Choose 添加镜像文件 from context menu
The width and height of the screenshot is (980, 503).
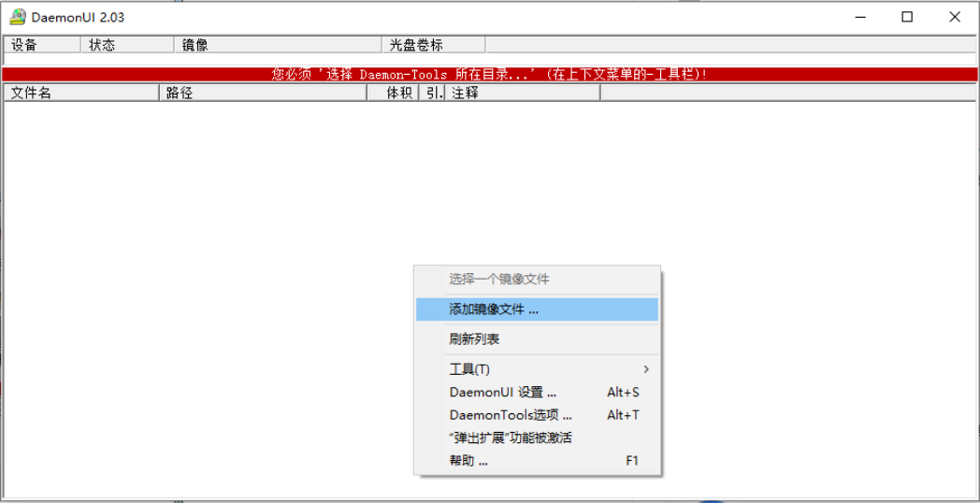537,309
